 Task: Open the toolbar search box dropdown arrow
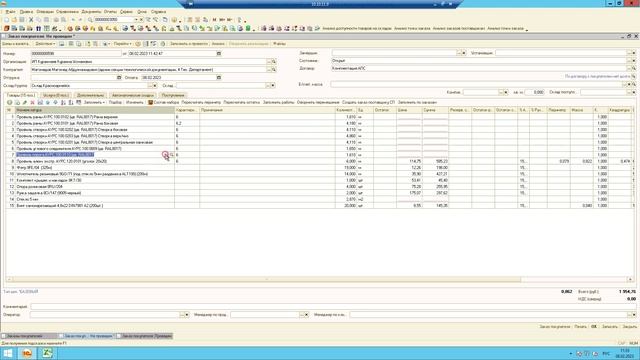[x=136, y=20]
